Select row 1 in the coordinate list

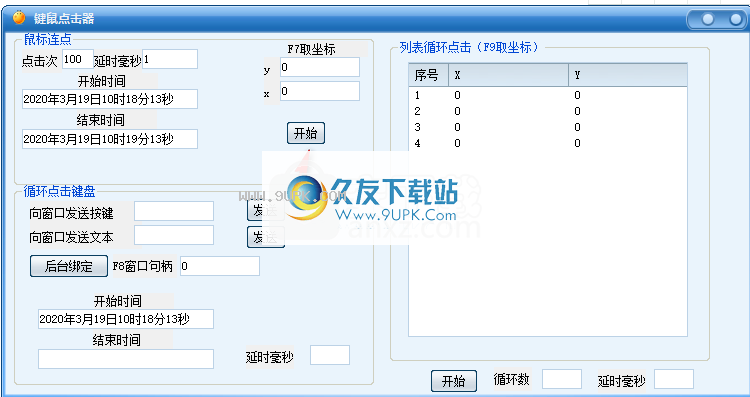(548, 95)
